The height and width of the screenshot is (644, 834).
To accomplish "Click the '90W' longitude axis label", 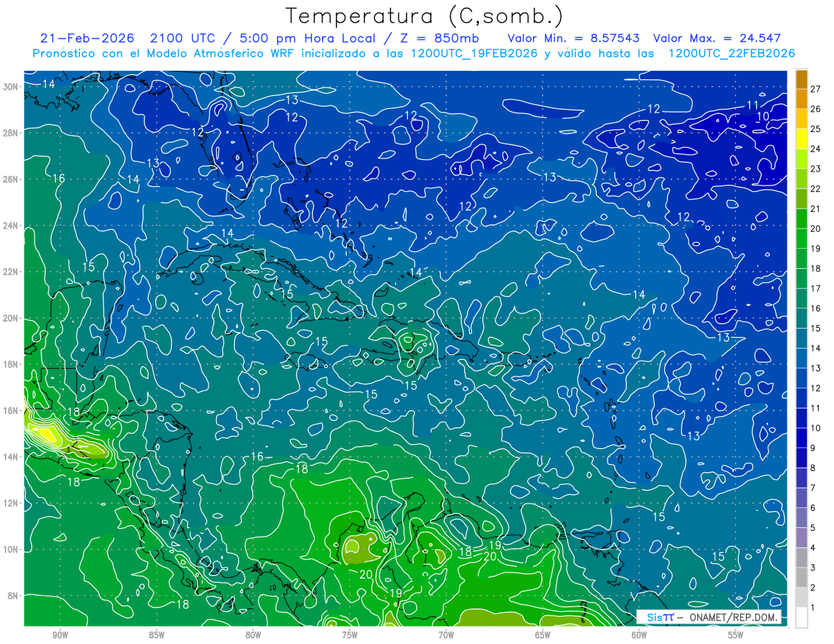I will (60, 635).
